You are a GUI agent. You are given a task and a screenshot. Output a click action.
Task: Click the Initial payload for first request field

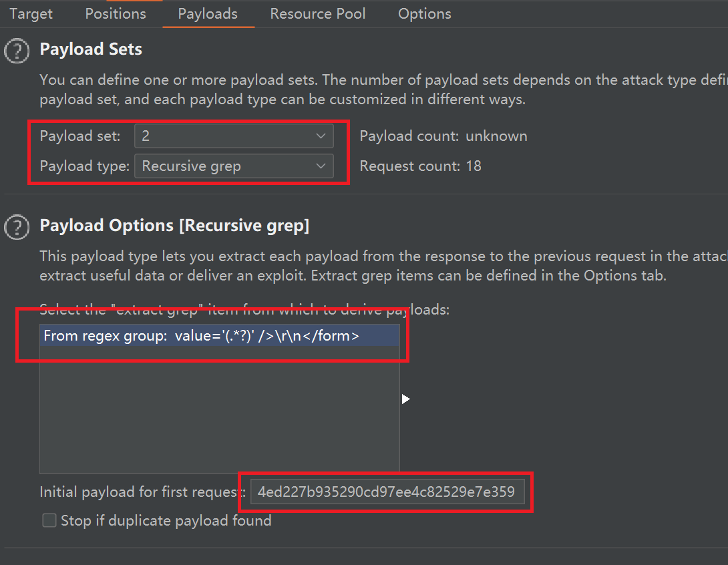click(387, 493)
